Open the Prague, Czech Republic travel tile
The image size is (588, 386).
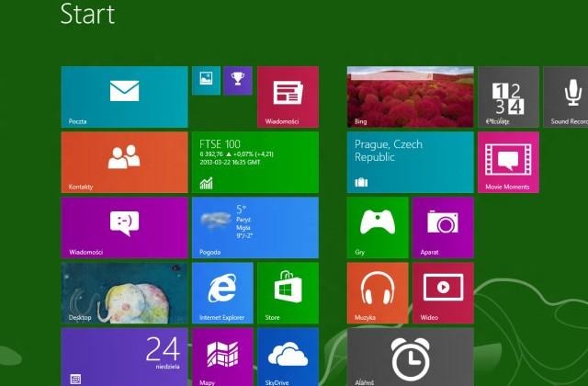click(x=411, y=163)
